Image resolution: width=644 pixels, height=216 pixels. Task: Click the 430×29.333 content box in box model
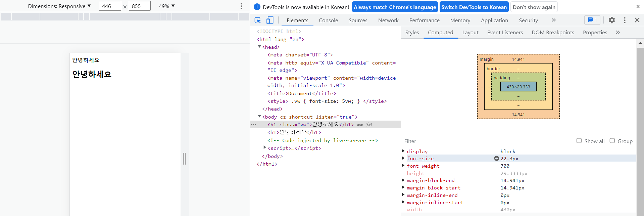coord(518,87)
